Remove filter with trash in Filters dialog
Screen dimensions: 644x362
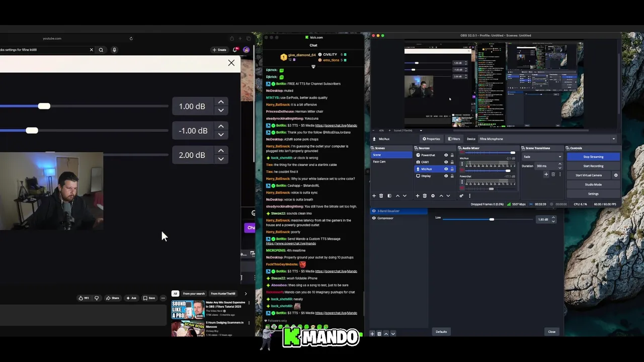tap(379, 334)
